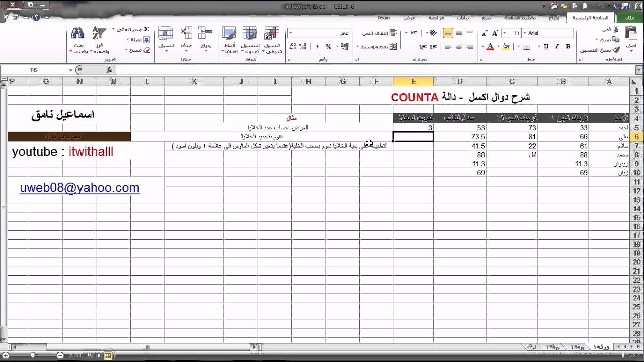Open Cell Styles (أنماط الخلايا)
The image size is (644, 362).
click(x=229, y=40)
